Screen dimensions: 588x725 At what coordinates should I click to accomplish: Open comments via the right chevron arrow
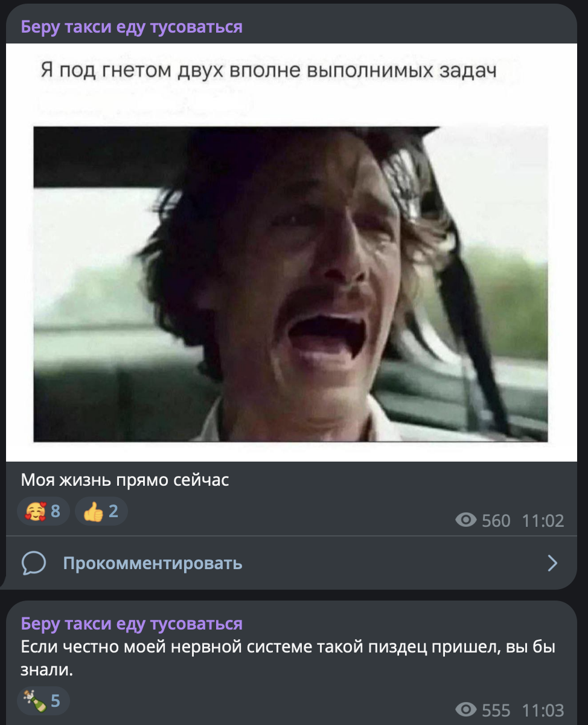pos(552,564)
